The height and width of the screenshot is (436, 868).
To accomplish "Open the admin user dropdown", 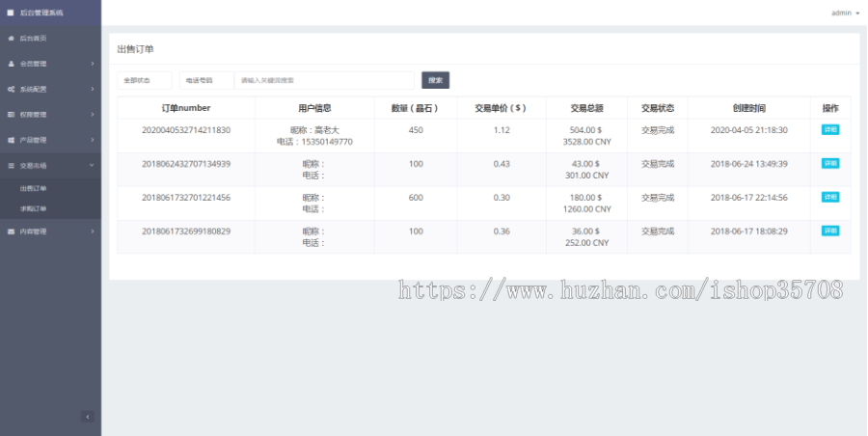I will [x=845, y=13].
